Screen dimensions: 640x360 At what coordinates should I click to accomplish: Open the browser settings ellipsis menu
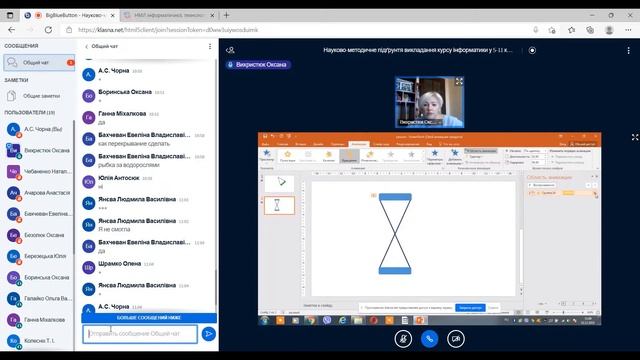coord(628,30)
